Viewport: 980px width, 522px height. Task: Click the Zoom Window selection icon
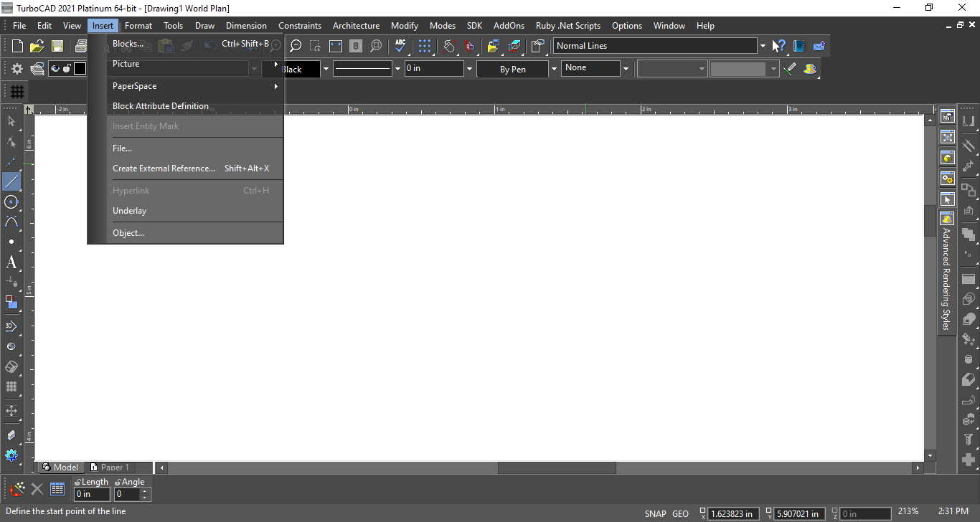[316, 46]
